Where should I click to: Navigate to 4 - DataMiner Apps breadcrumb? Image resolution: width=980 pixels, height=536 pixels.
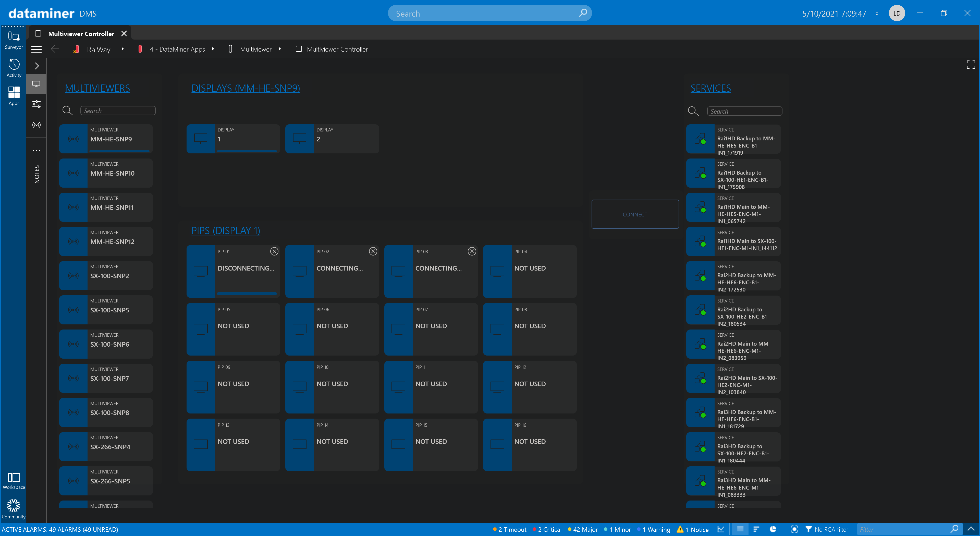[x=177, y=50]
